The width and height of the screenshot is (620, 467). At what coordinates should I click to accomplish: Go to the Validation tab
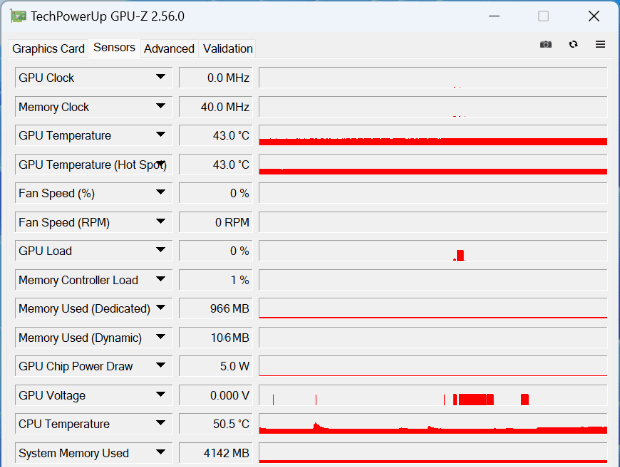pos(228,49)
